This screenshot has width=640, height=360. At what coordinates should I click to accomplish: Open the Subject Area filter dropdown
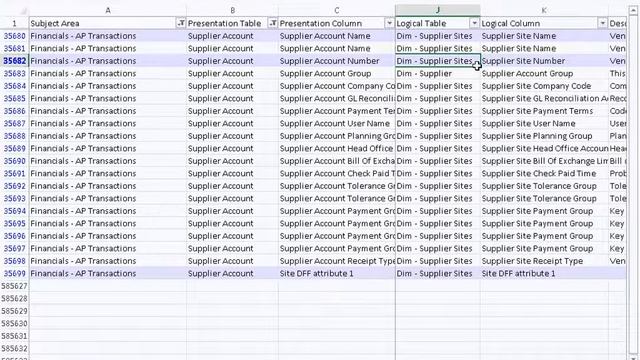181,23
